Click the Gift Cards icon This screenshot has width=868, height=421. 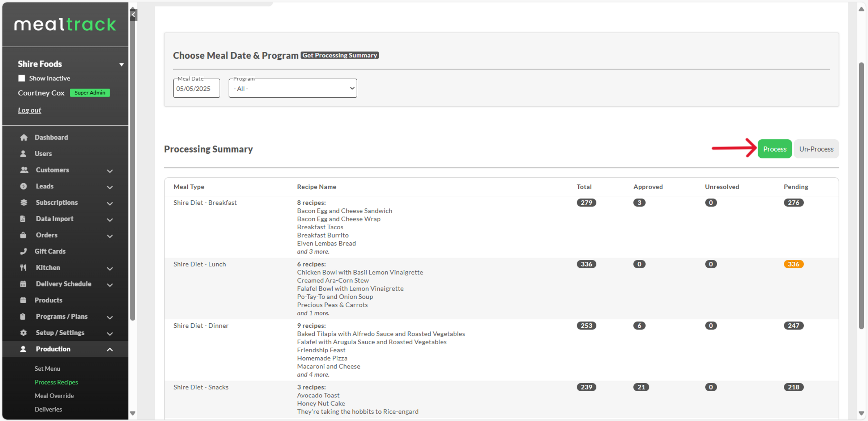24,251
